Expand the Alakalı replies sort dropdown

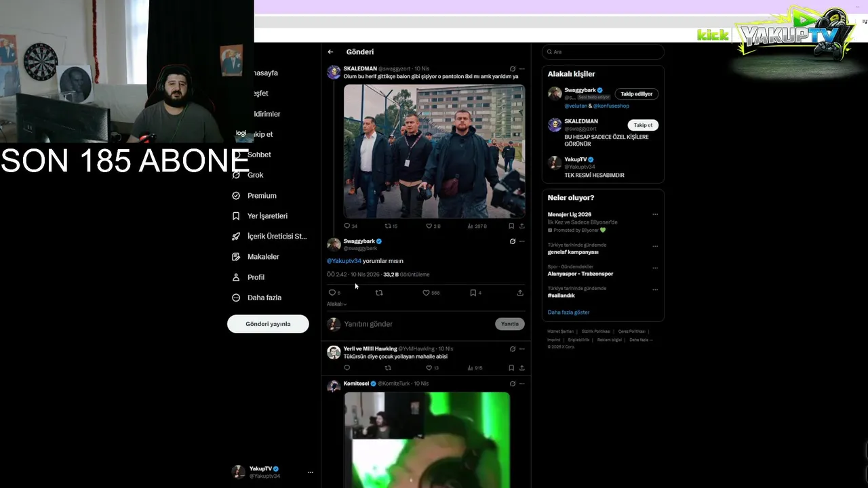coord(336,304)
